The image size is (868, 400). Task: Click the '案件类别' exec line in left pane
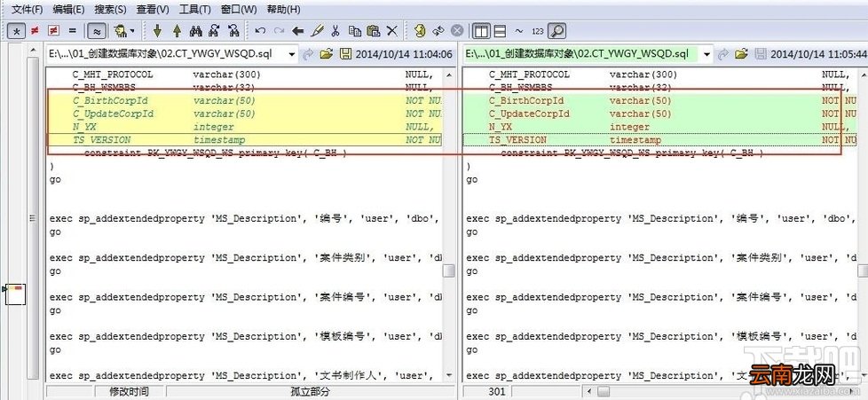[x=244, y=258]
